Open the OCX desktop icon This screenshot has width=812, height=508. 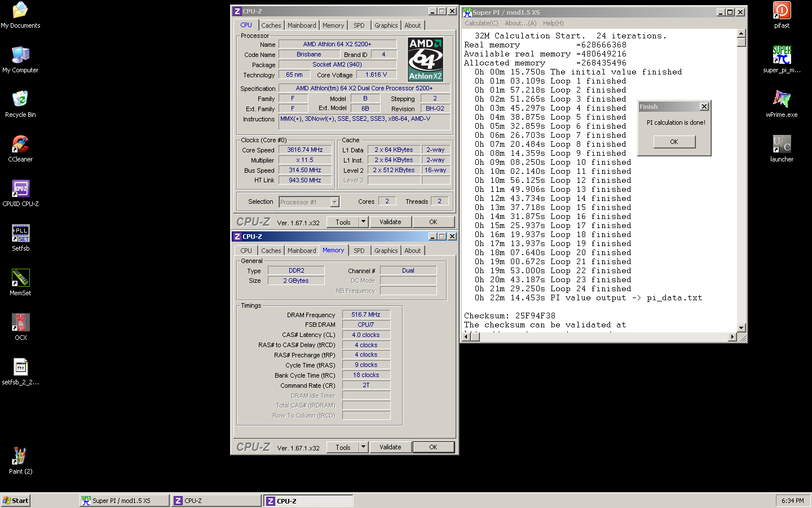click(20, 327)
